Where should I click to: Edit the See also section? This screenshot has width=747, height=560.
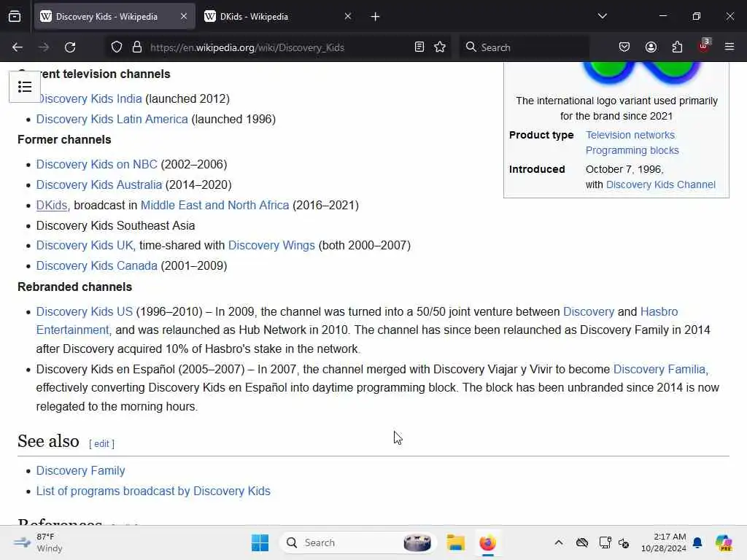[x=101, y=444]
